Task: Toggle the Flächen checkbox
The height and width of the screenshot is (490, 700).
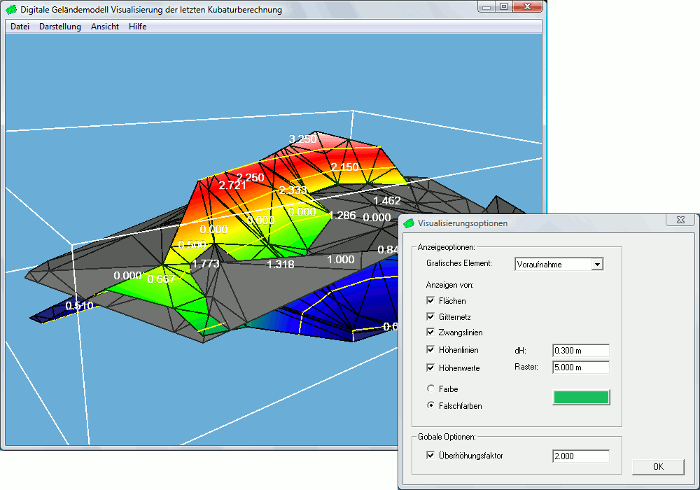Action: [x=430, y=300]
